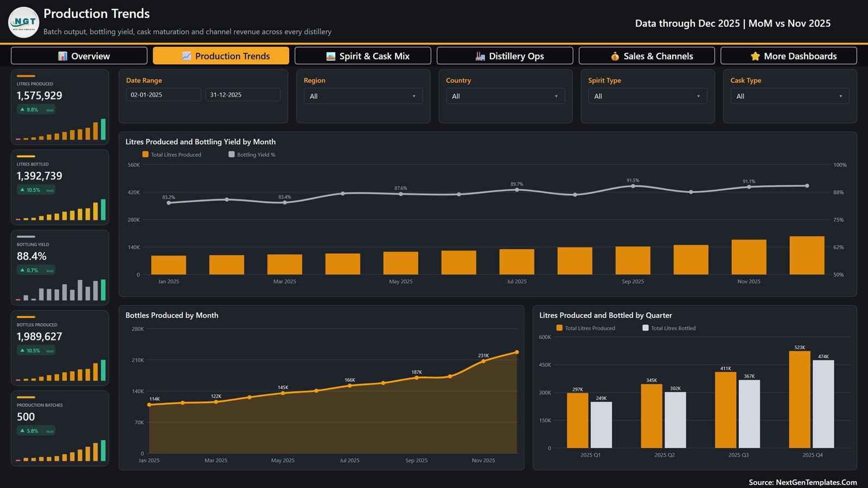Click the line chart icon on Production Trends
This screenshot has height=488, width=868.
tap(186, 56)
